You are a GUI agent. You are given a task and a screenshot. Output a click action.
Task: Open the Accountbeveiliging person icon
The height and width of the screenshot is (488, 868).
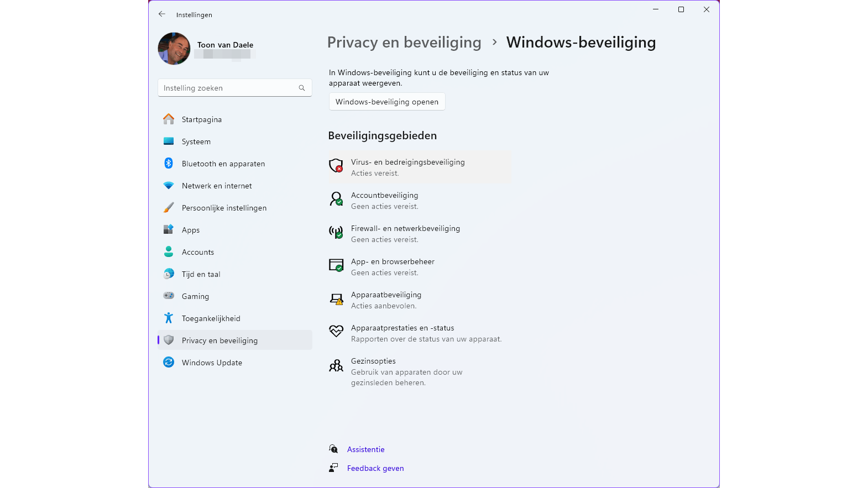point(336,199)
